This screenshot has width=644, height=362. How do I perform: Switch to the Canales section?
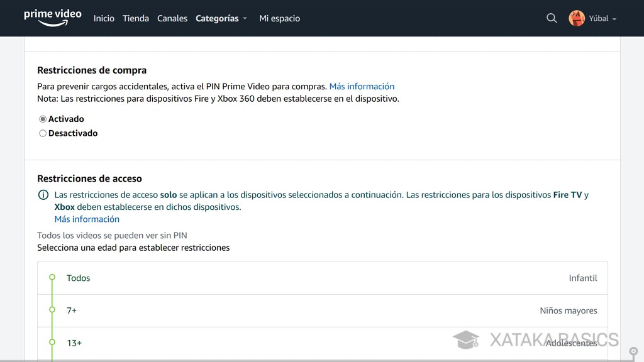172,18
